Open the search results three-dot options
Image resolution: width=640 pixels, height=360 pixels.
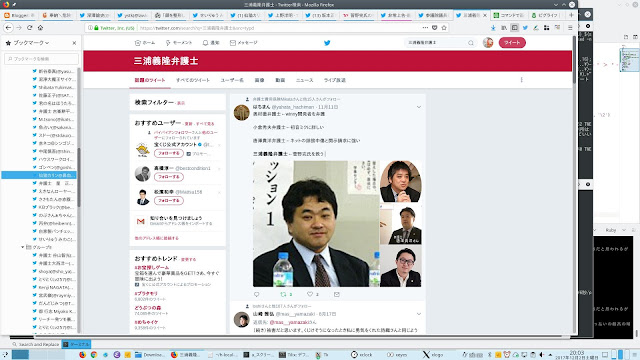pyautogui.click(x=521, y=80)
